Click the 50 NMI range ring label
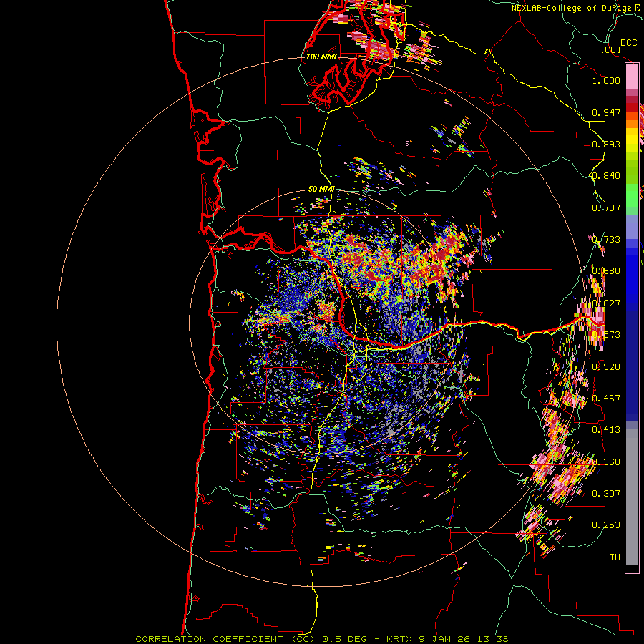 [321, 189]
